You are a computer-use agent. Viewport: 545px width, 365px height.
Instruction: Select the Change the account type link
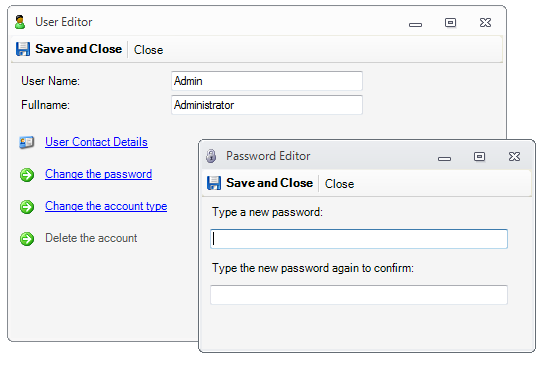point(106,206)
